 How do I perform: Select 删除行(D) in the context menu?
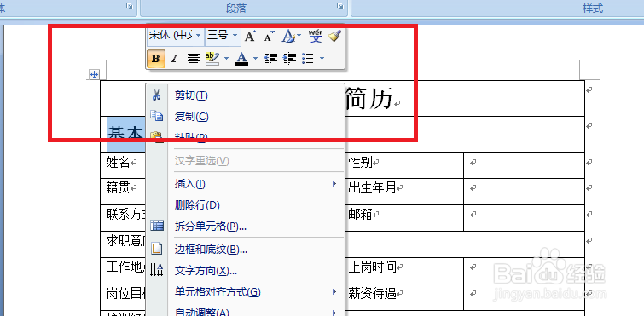pos(245,205)
